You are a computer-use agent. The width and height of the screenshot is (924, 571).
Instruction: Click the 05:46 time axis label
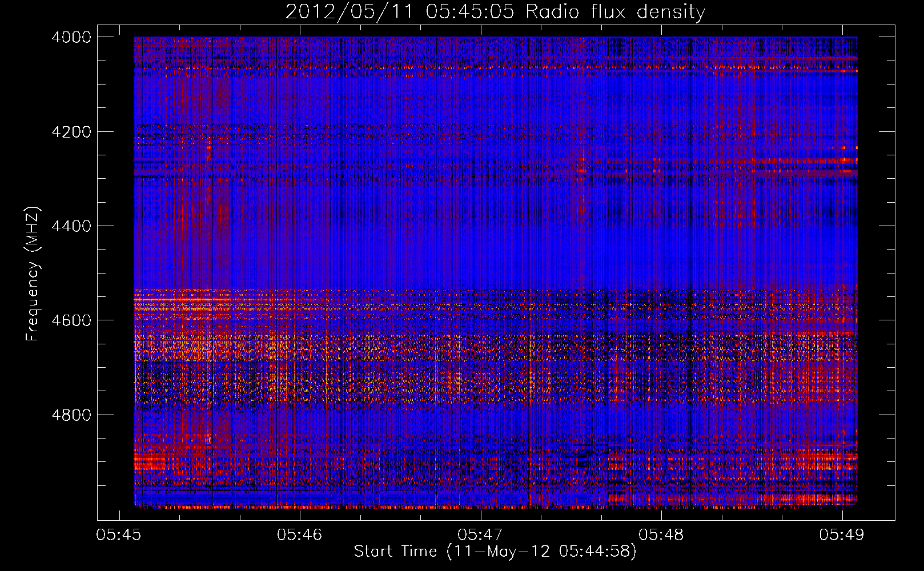[300, 535]
